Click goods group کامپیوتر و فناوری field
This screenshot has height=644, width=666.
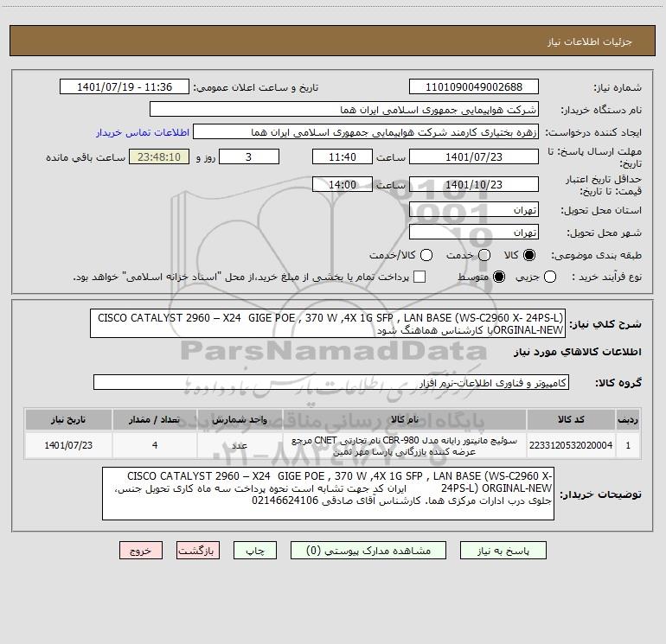(331, 382)
